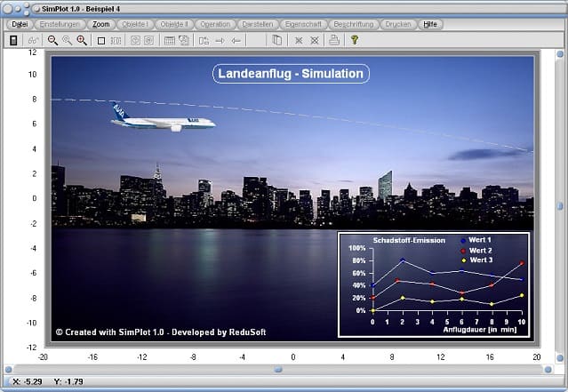The image size is (568, 392).
Task: Click the zoom out magnifier (minus)
Action: coord(52,40)
